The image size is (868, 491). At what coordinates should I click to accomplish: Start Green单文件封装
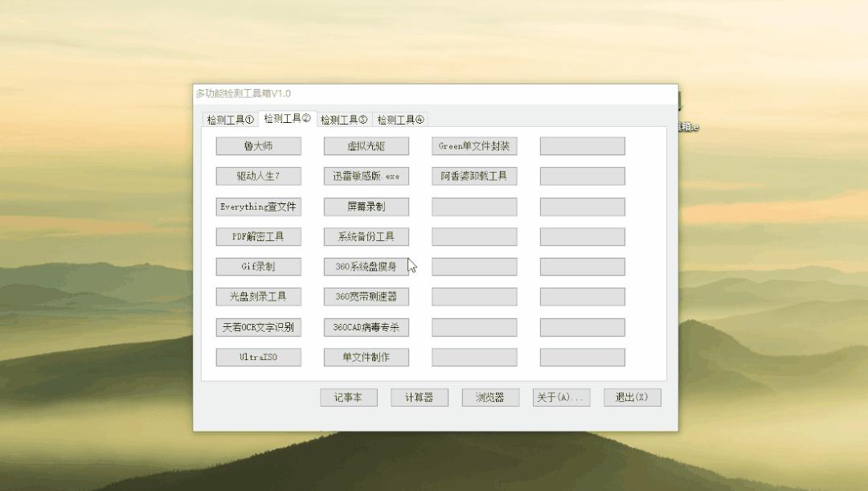473,145
